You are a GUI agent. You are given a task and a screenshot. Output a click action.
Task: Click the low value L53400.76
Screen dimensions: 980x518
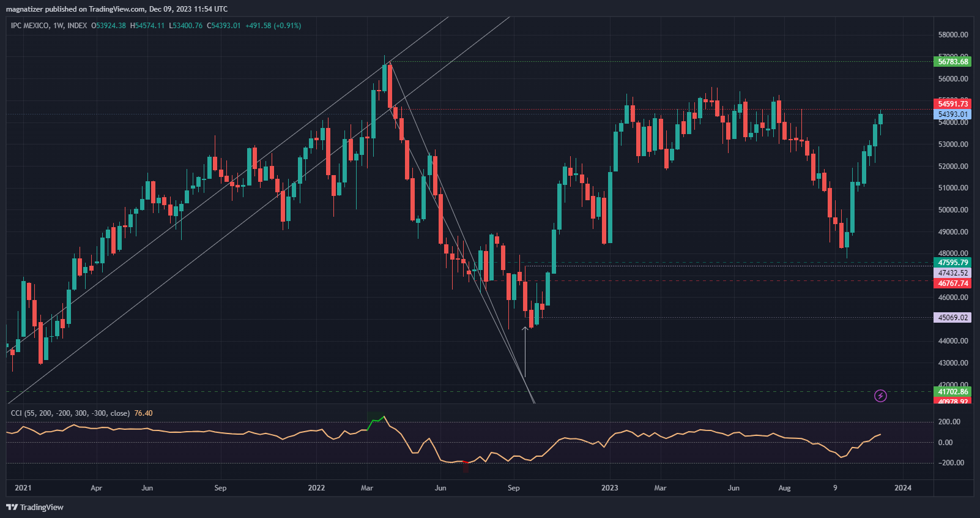point(186,26)
